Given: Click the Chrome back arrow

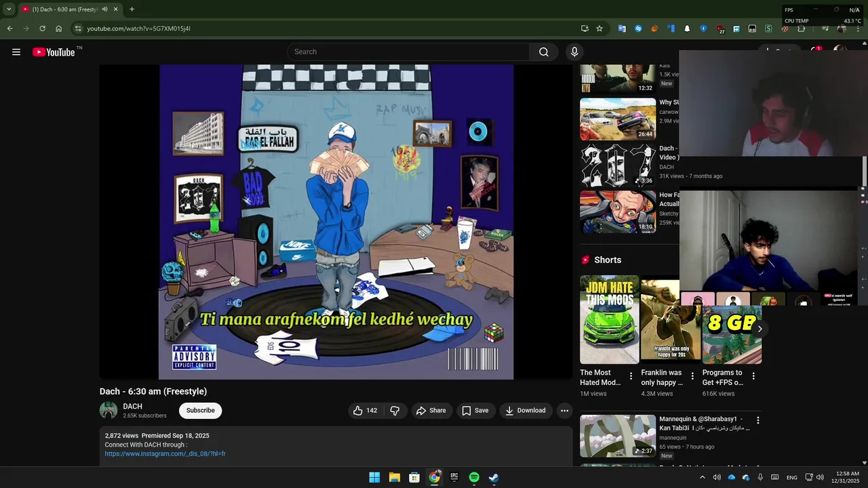Looking at the screenshot, I should pyautogui.click(x=9, y=28).
